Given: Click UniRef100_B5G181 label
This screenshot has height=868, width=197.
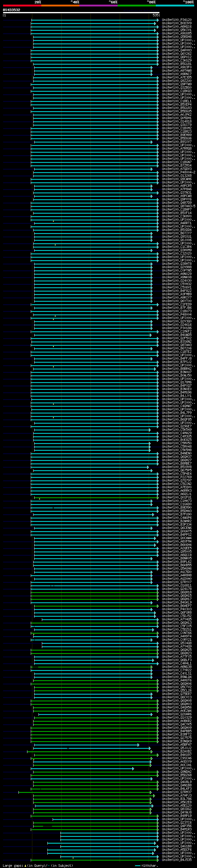Looking at the screenshot, I should click(x=176, y=64).
